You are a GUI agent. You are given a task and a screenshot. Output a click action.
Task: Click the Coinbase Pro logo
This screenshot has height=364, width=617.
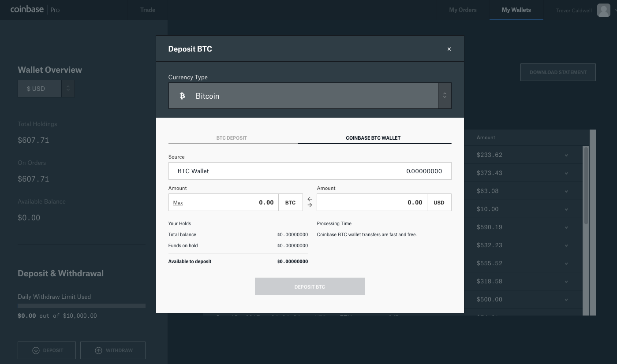click(35, 9)
